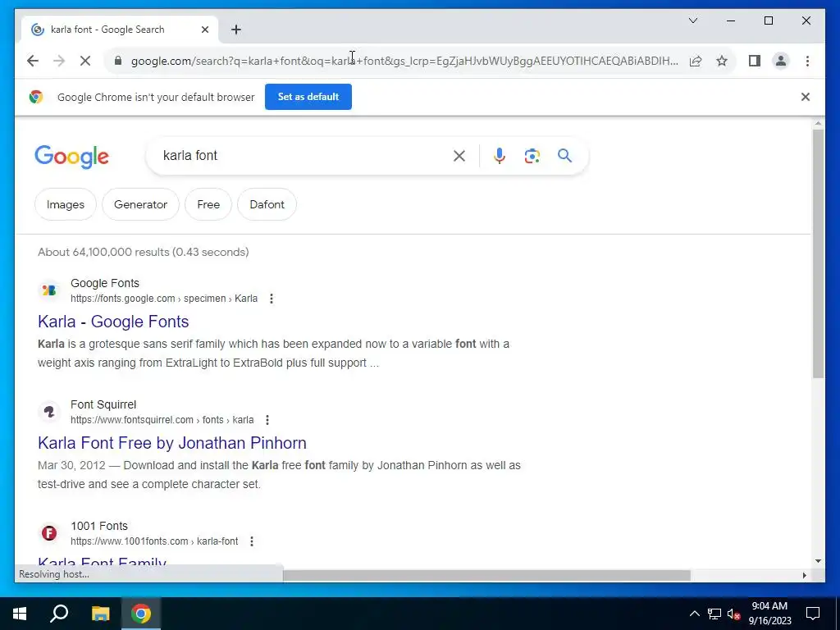Dismiss the default browser notification bar
Viewport: 840px width, 630px height.
(805, 97)
